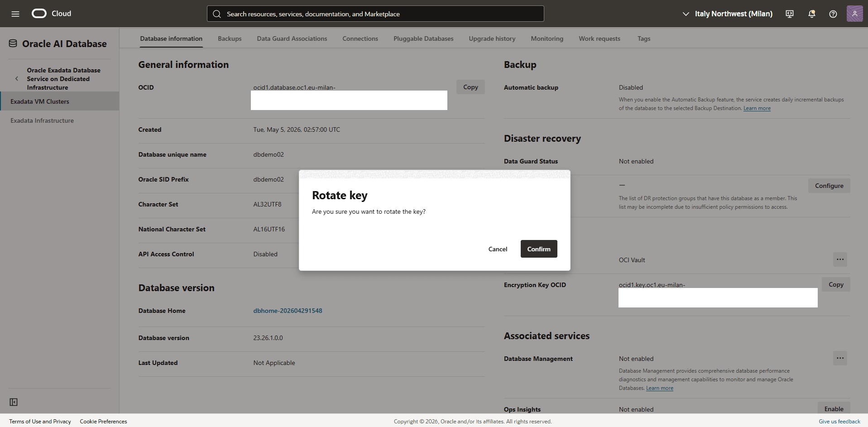868x427 pixels.
Task: Open the Upgrade history tab
Action: [492, 38]
